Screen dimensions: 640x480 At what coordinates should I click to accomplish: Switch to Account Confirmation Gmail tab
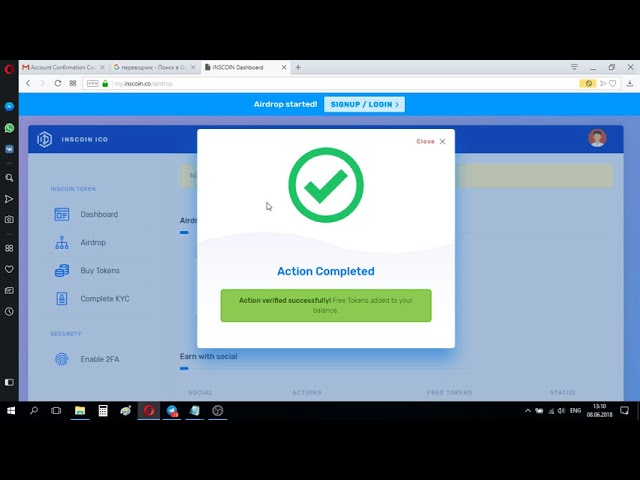[x=59, y=67]
